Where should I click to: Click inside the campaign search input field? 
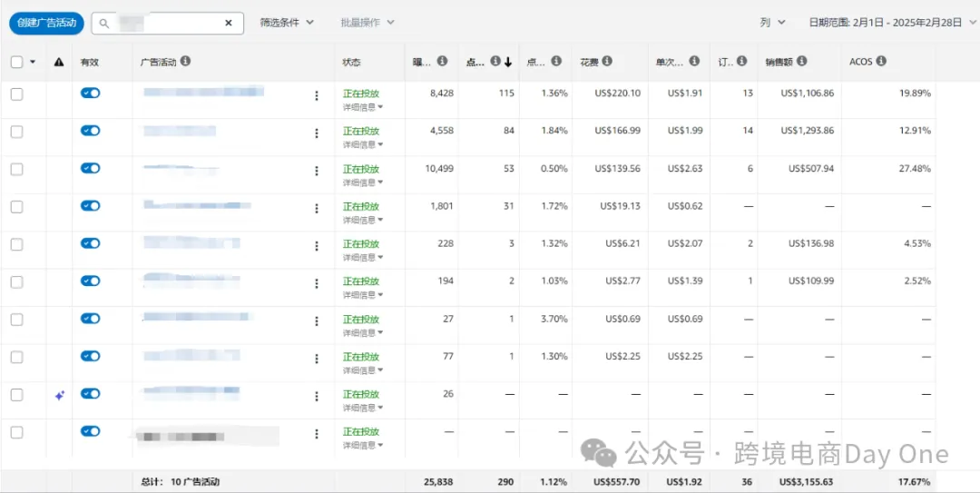coord(166,23)
